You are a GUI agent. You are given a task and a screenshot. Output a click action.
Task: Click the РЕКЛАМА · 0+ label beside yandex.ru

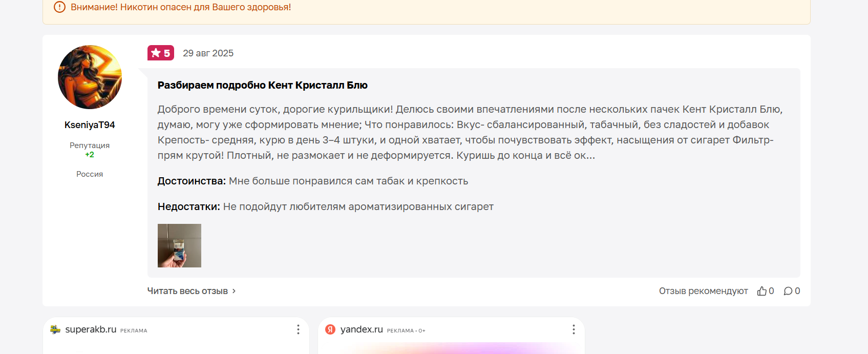[x=406, y=331]
